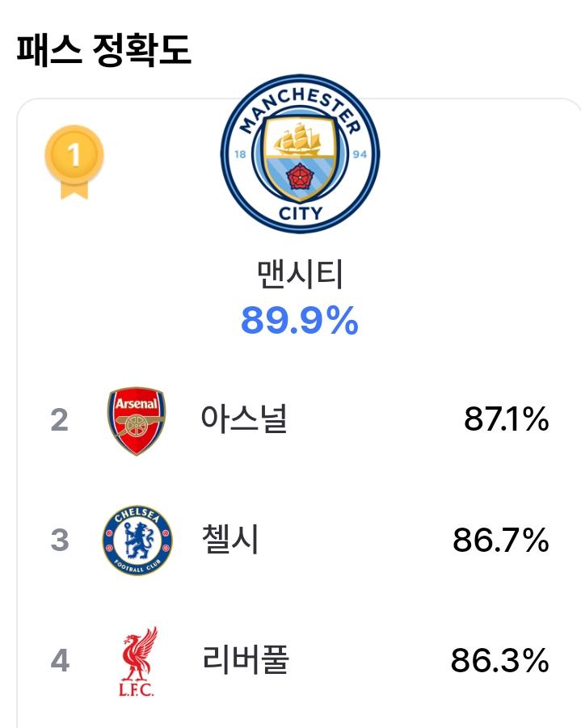Select Arsenal's 87.1% stat
The height and width of the screenshot is (728, 581).
coord(506,419)
